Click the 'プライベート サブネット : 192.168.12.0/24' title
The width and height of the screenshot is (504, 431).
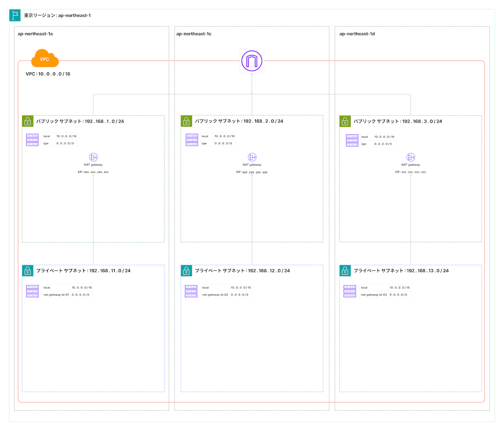242,271
